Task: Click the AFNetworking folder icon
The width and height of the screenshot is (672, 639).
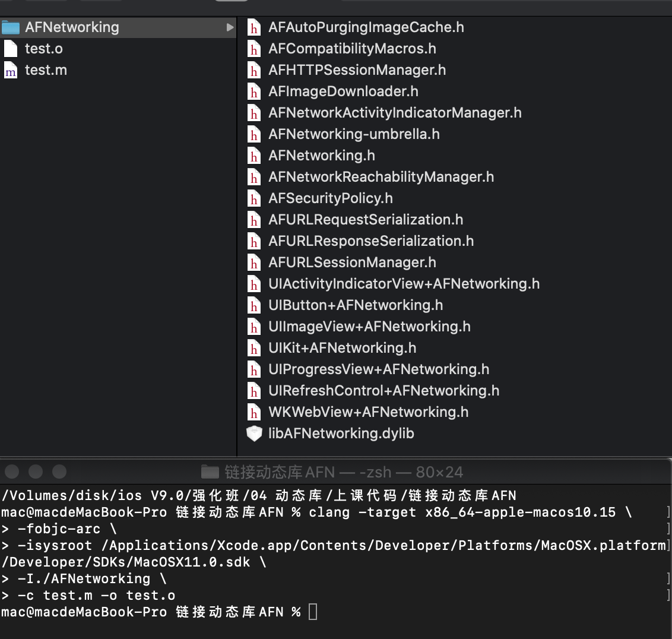Action: (x=11, y=27)
